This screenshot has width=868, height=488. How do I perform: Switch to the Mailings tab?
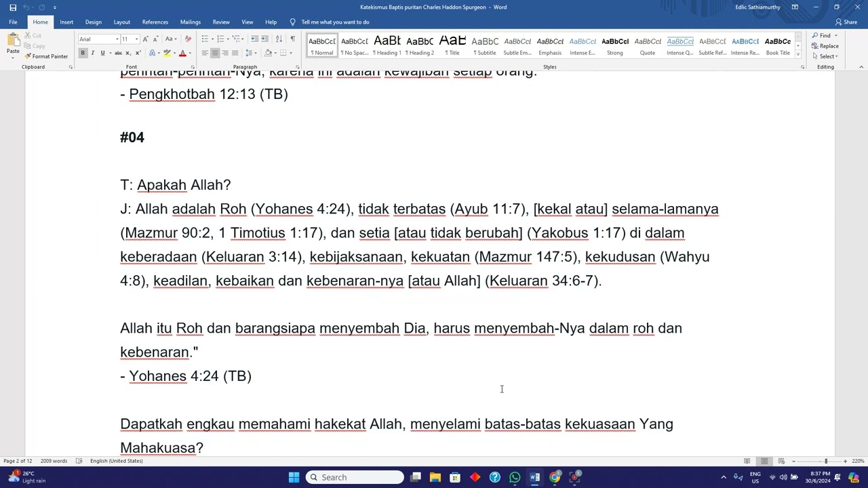(191, 22)
